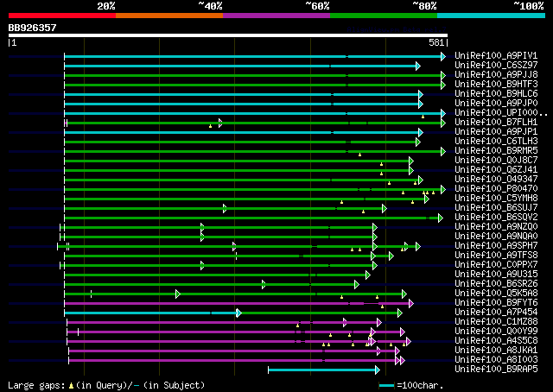Click the UniRef100_B7FLH1 label

point(496,123)
